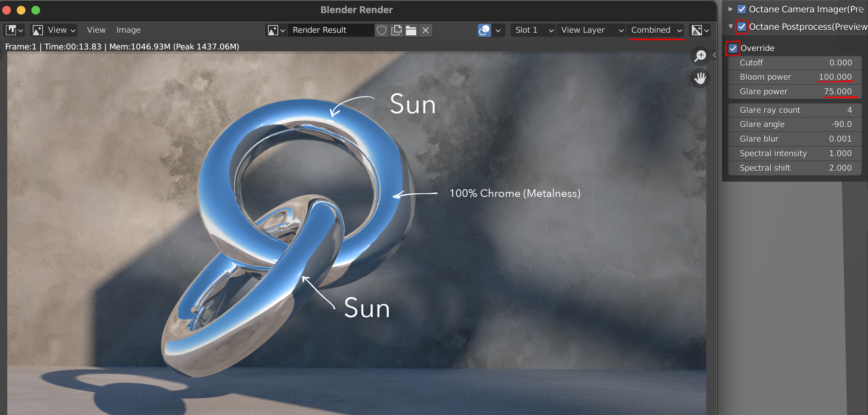This screenshot has width=868, height=415.
Task: Toggle the show gizmo button
Action: tap(484, 30)
